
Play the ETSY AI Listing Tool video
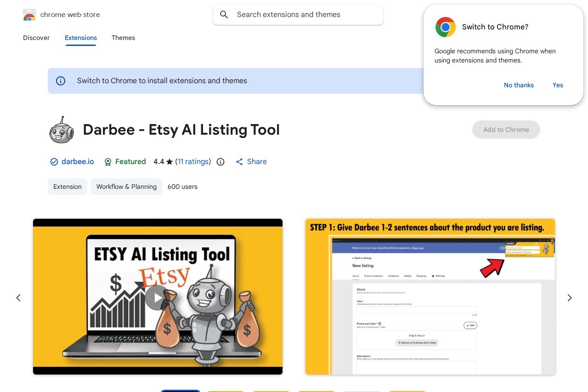157,297
